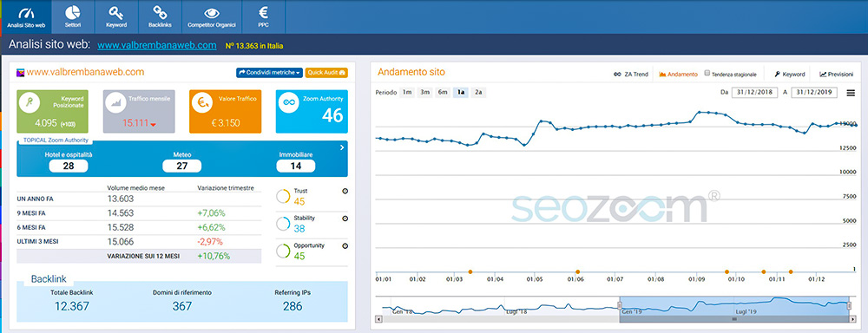This screenshot has width=868, height=333.
Task: Click the navigator left scroll arrow
Action: (378, 319)
